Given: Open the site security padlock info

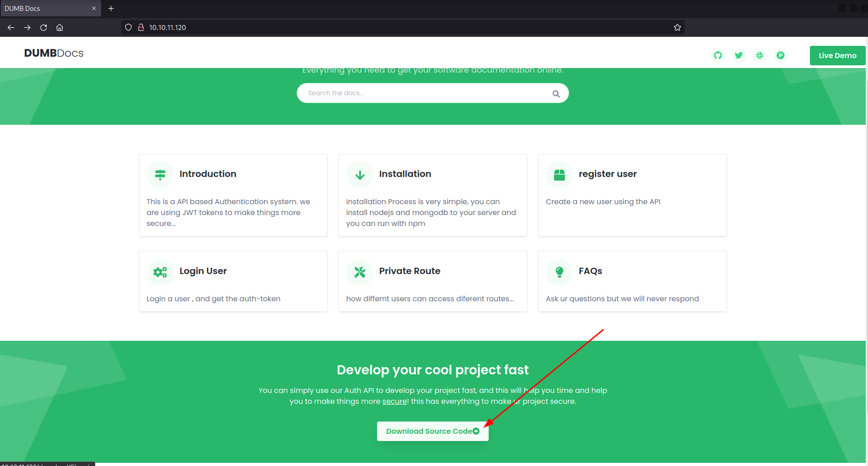Looking at the screenshot, I should pyautogui.click(x=141, y=27).
